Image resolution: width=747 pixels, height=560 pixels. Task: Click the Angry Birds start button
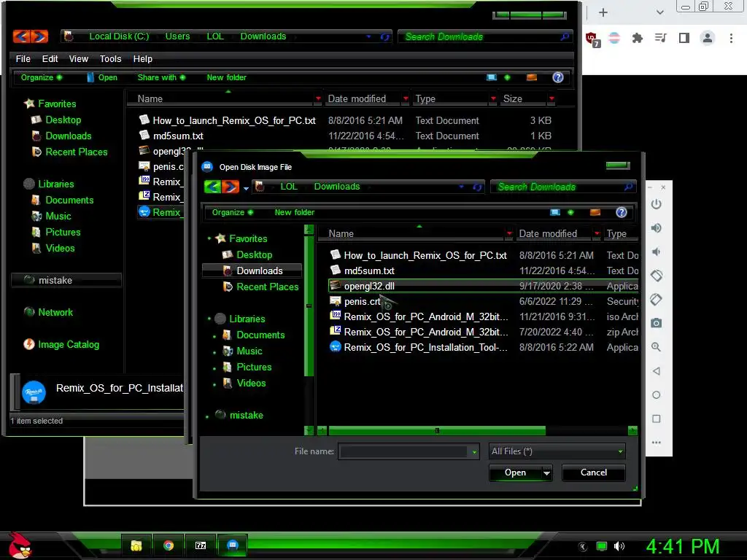pyautogui.click(x=20, y=545)
